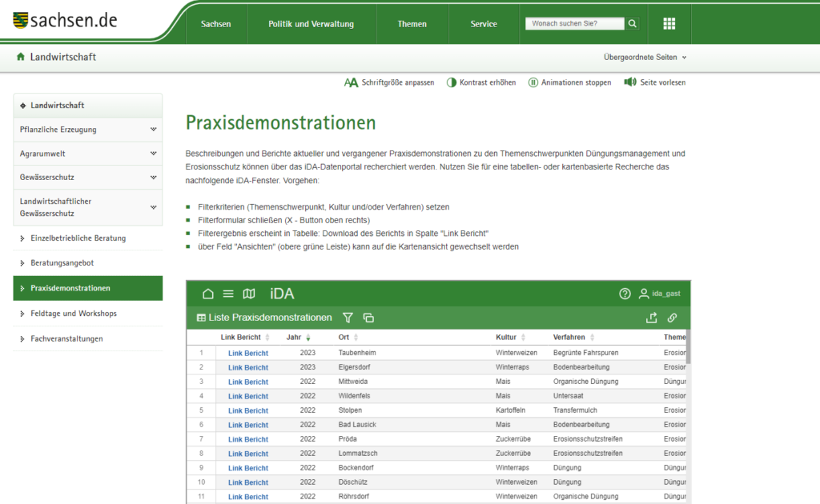This screenshot has height=504, width=820.
Task: Click the green home icon beside Landwirtschaft
Action: 20,57
